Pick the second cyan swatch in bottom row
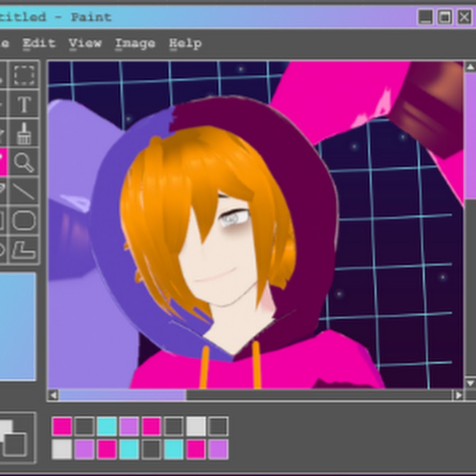476x476 pixels. click(173, 449)
